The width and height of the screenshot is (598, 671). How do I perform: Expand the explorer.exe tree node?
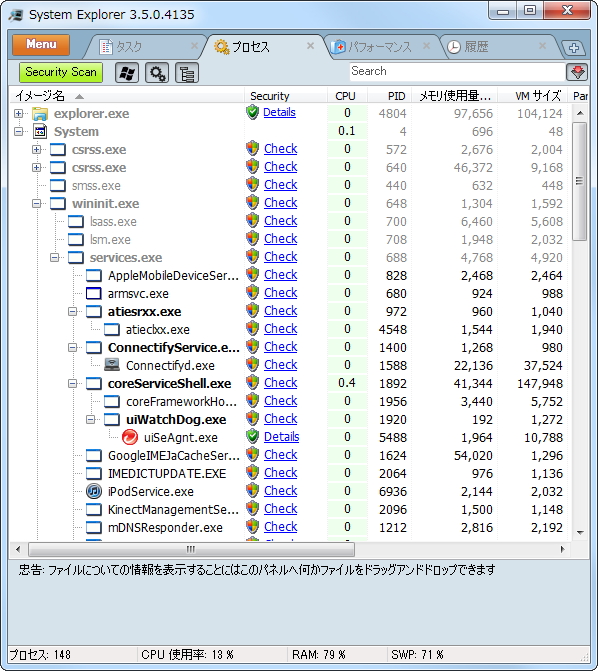[18, 113]
